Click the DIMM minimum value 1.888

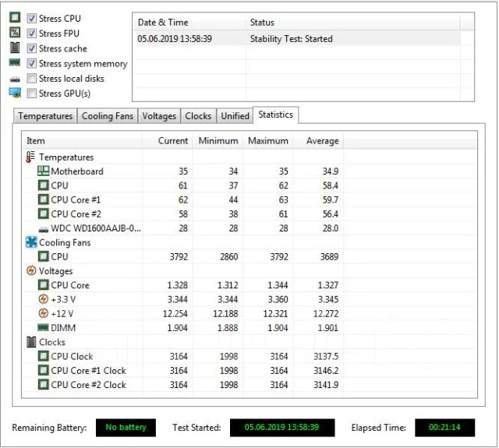[228, 328]
